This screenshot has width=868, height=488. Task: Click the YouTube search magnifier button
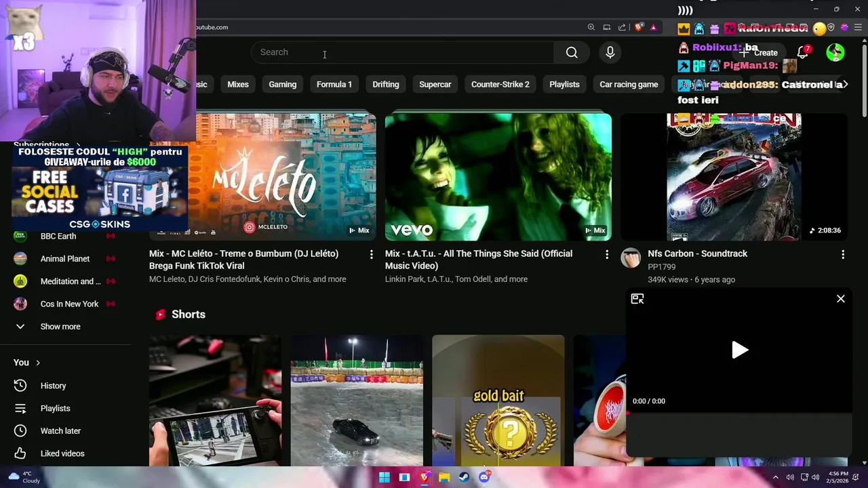tap(572, 52)
